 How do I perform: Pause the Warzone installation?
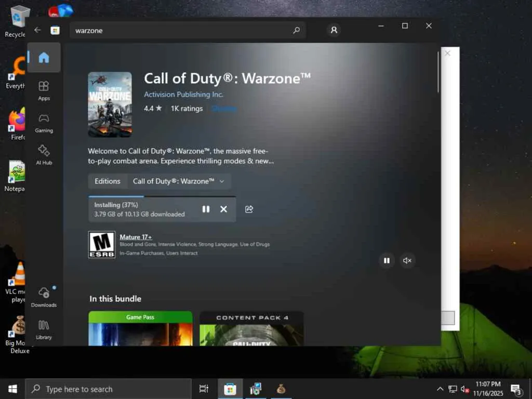click(206, 209)
